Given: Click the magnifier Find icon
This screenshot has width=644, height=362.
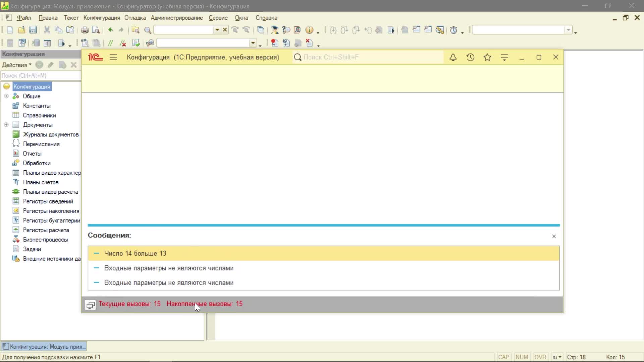Looking at the screenshot, I should coord(148,30).
